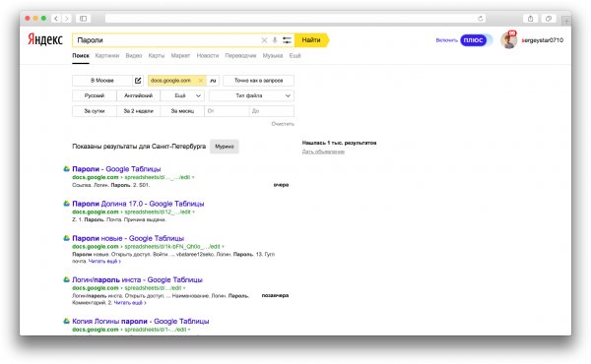
Task: Show all tabs in Safari
Action: (x=549, y=18)
